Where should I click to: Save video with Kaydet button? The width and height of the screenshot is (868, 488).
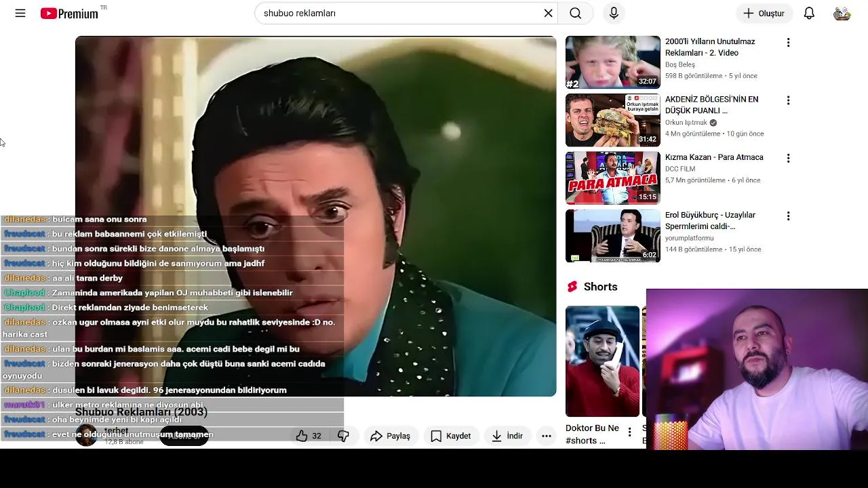451,436
